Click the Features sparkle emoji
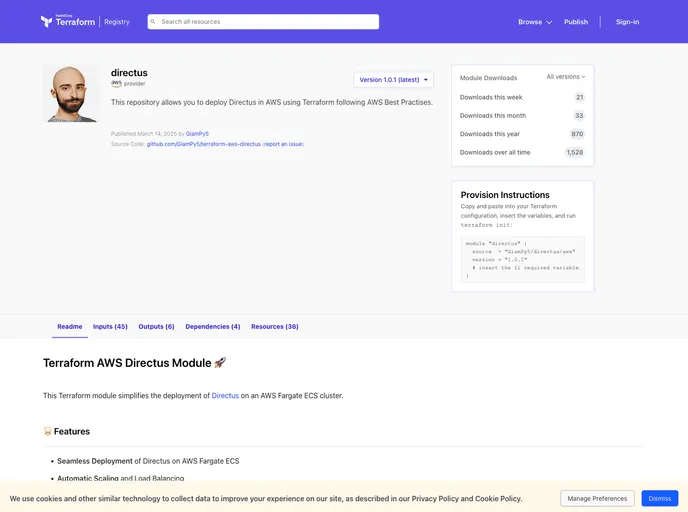The image size is (688, 512). [47, 431]
